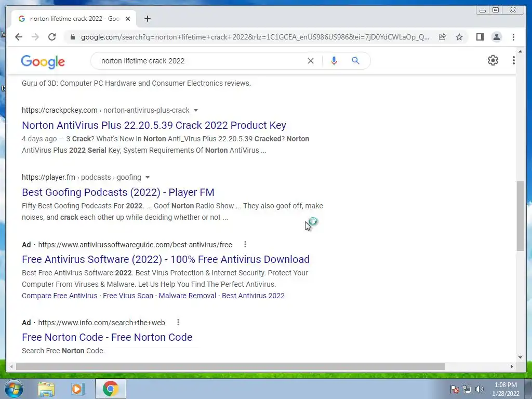The width and height of the screenshot is (532, 399).
Task: View site security lock info
Action: tap(72, 37)
